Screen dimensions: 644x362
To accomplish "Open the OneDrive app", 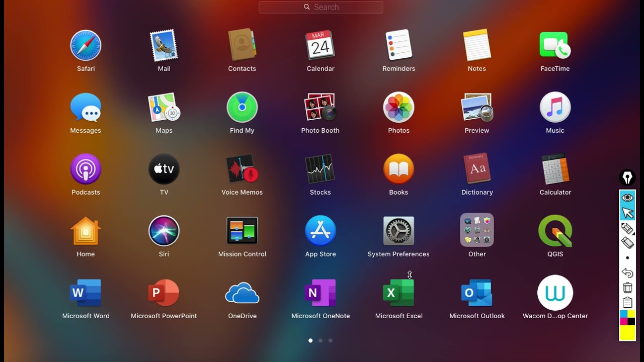I will pyautogui.click(x=242, y=293).
